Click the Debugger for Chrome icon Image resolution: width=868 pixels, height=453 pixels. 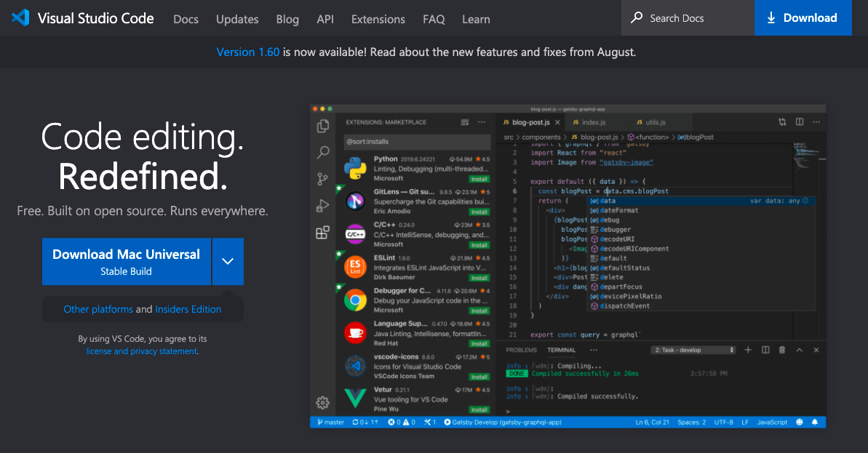pyautogui.click(x=355, y=300)
